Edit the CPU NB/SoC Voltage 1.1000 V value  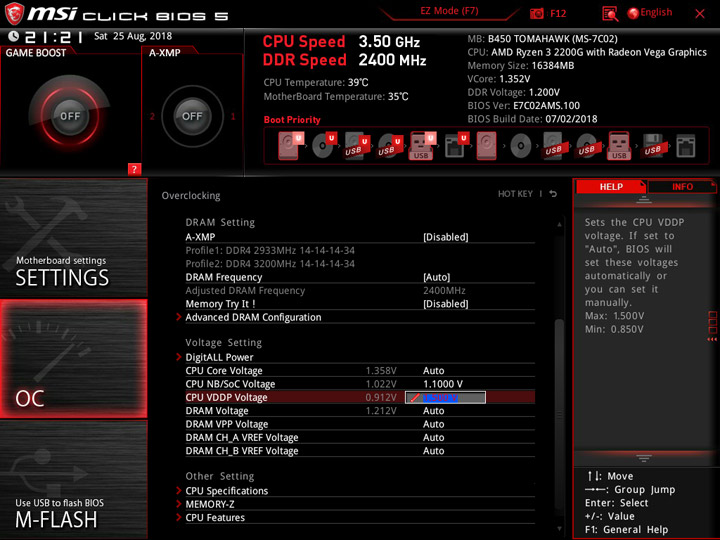(x=443, y=384)
